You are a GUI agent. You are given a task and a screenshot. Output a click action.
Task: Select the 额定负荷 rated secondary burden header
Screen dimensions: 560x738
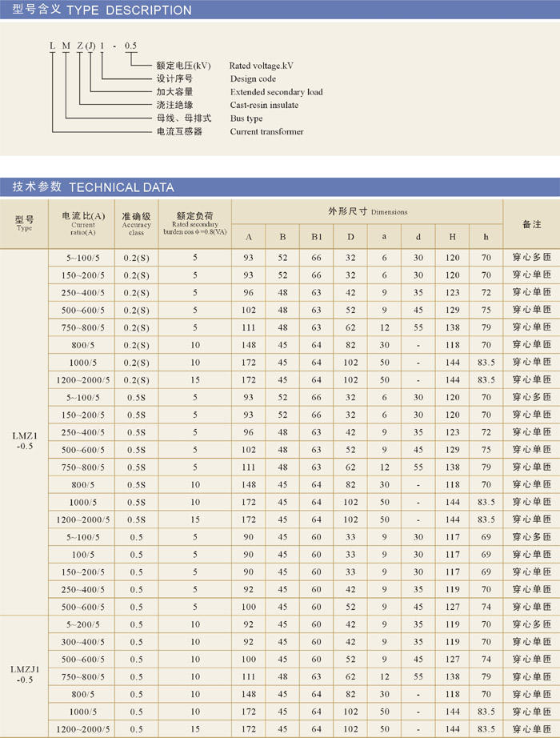195,223
